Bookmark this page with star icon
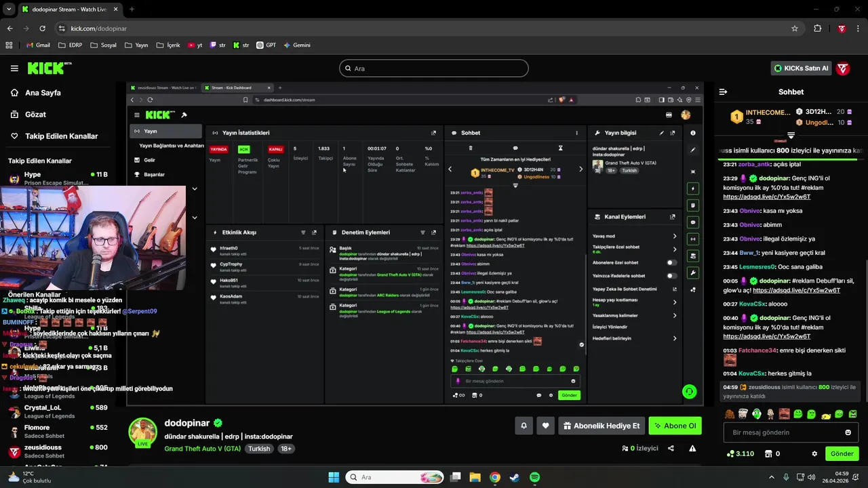 [x=795, y=28]
